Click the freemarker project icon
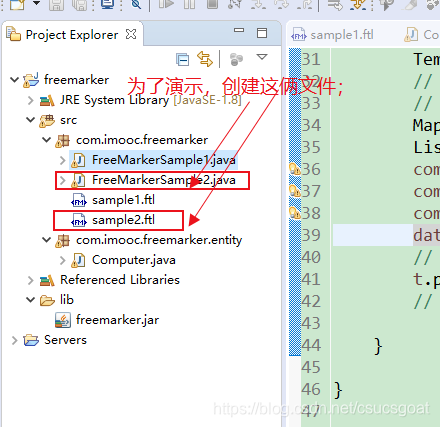 point(31,80)
